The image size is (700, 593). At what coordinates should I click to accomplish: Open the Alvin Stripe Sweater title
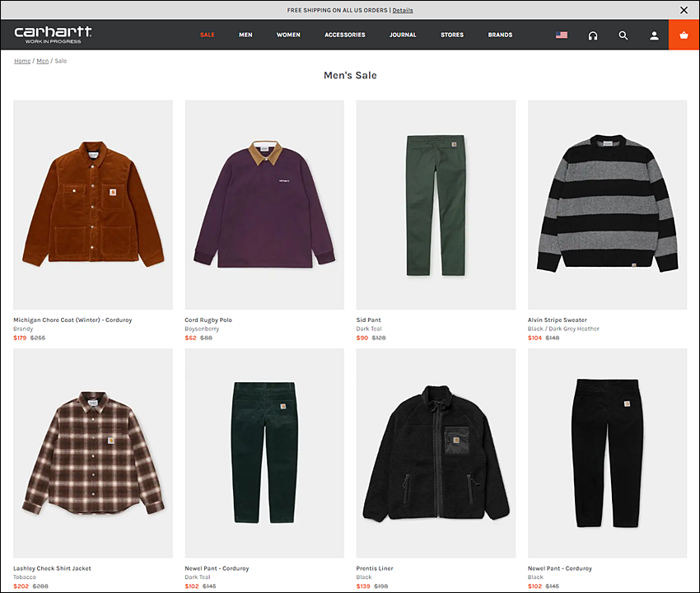pyautogui.click(x=558, y=320)
